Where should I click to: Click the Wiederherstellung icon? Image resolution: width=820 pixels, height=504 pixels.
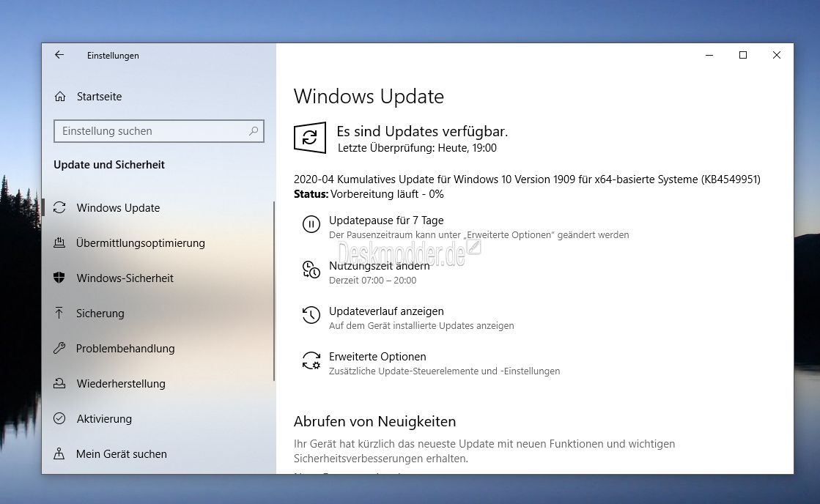point(59,383)
